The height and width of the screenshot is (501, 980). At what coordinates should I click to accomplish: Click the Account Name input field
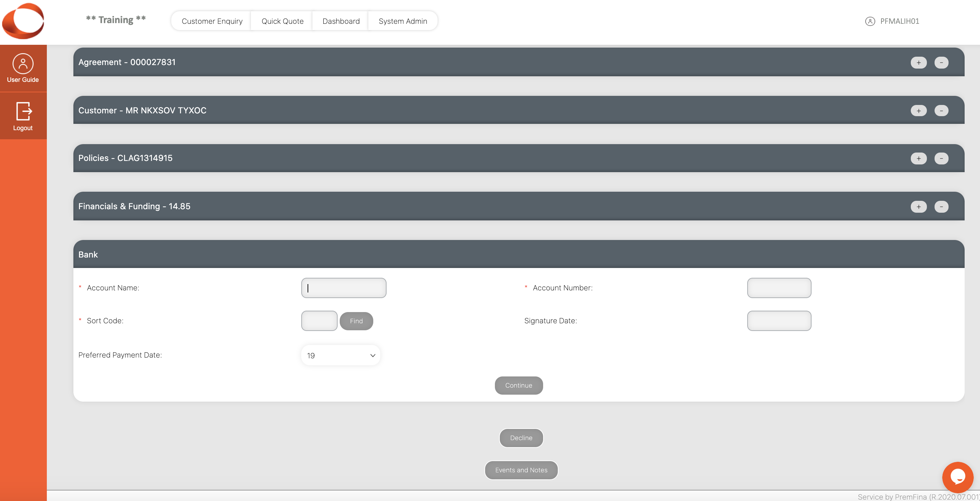[343, 288]
